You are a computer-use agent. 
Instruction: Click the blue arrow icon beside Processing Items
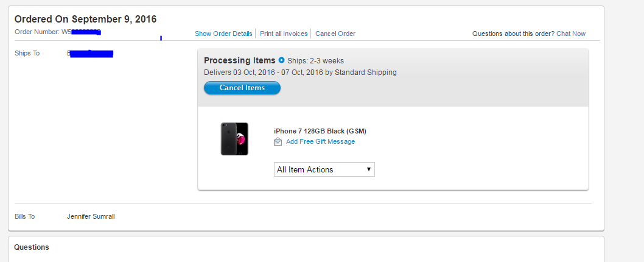[281, 60]
